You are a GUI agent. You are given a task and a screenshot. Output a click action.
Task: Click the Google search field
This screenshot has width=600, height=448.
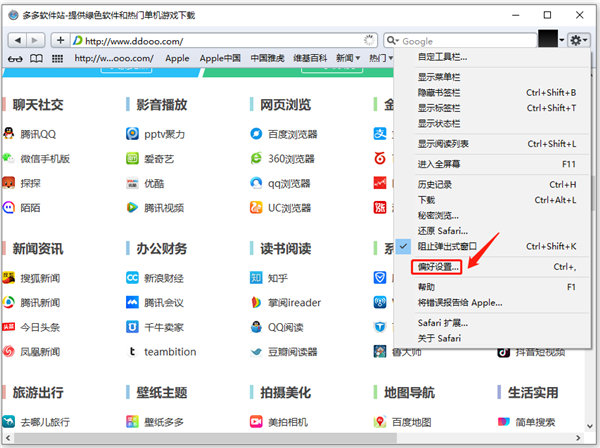460,41
